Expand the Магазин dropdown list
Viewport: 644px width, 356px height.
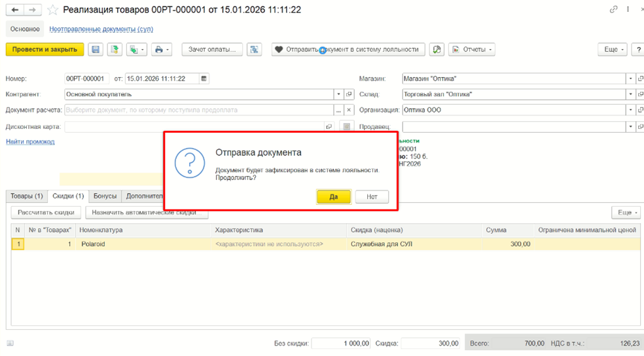click(630, 79)
